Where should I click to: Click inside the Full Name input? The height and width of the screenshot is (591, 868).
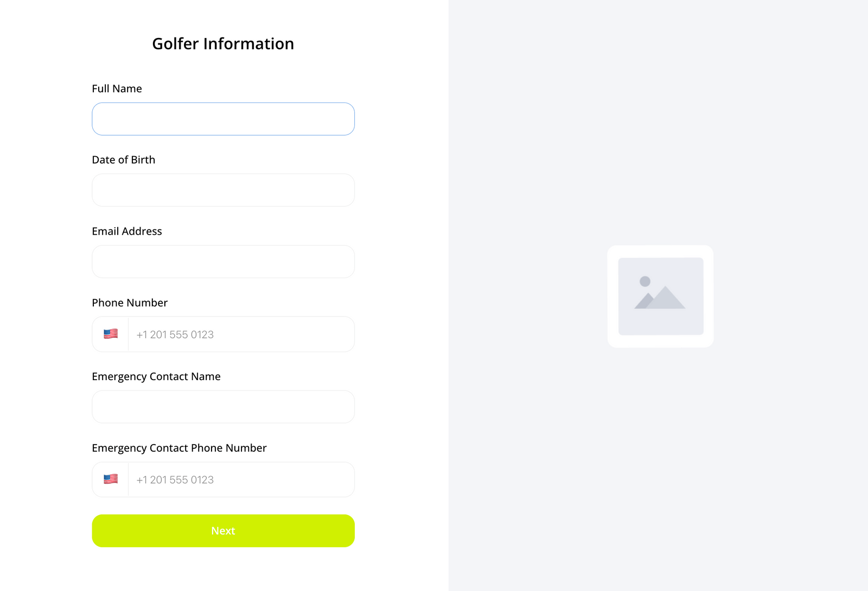click(223, 119)
